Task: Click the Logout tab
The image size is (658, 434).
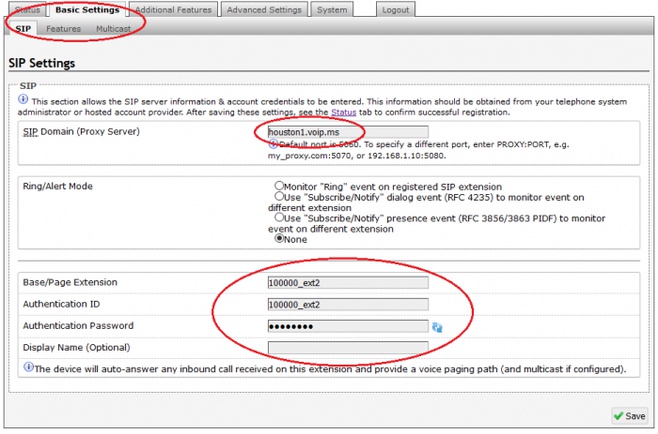Action: [x=395, y=10]
